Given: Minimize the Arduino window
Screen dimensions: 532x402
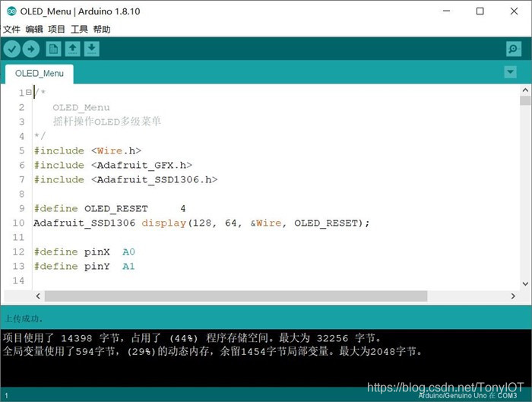Looking at the screenshot, I should [x=447, y=11].
